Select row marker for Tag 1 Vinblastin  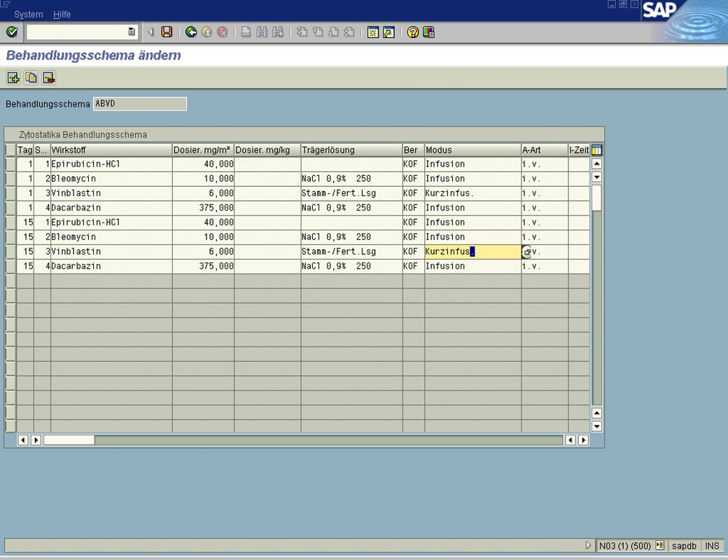coord(10,193)
